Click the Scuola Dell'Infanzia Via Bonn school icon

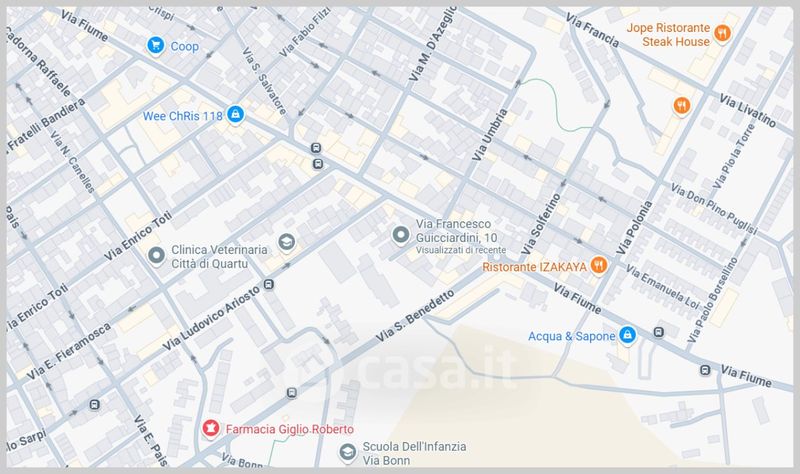click(x=348, y=452)
